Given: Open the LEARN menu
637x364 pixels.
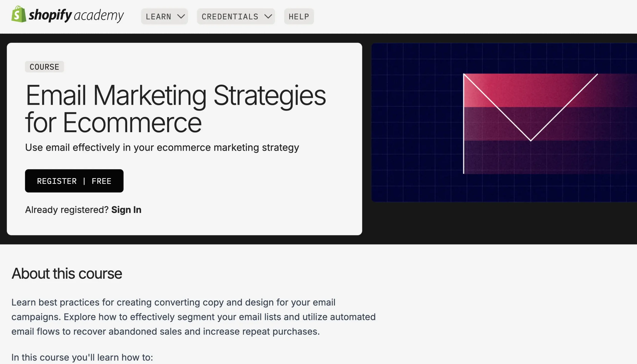Looking at the screenshot, I should 159,16.
